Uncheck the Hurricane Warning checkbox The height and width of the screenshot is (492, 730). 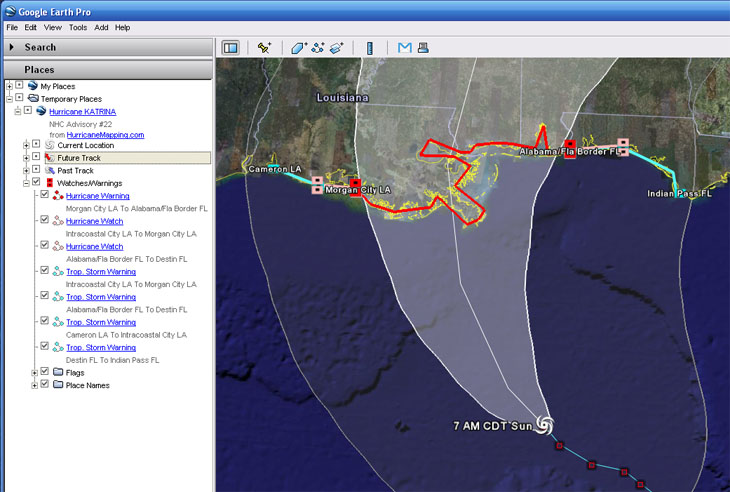tap(44, 194)
